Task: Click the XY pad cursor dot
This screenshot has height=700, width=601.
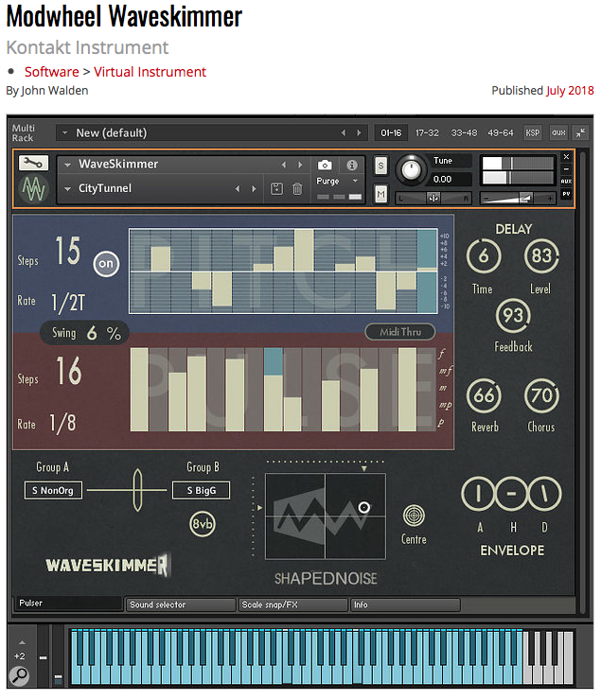Action: pos(364,508)
